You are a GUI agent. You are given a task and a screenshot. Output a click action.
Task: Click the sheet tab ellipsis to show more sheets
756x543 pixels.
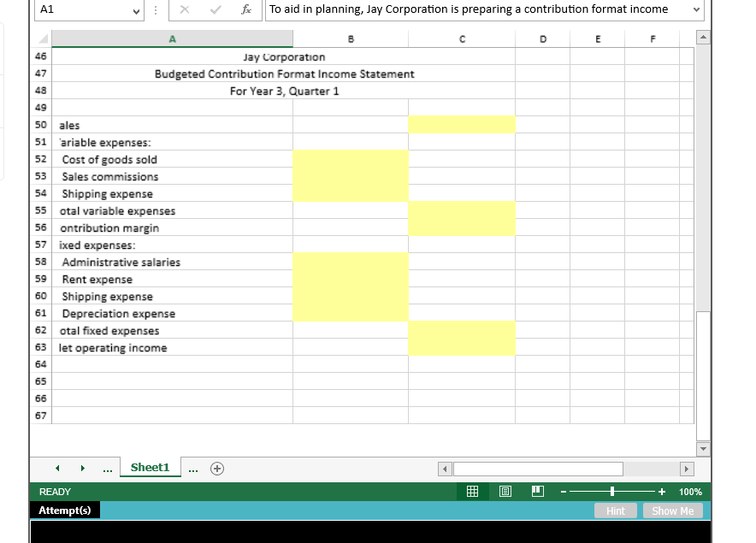[108, 468]
